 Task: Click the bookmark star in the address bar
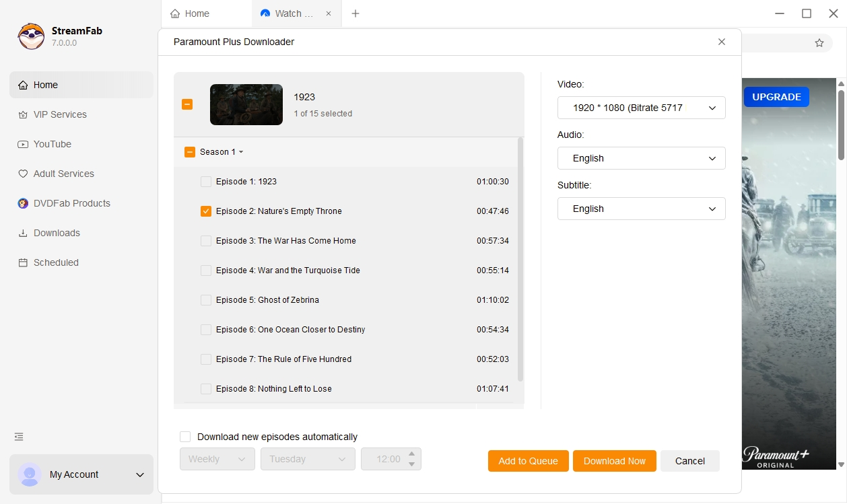click(x=819, y=42)
